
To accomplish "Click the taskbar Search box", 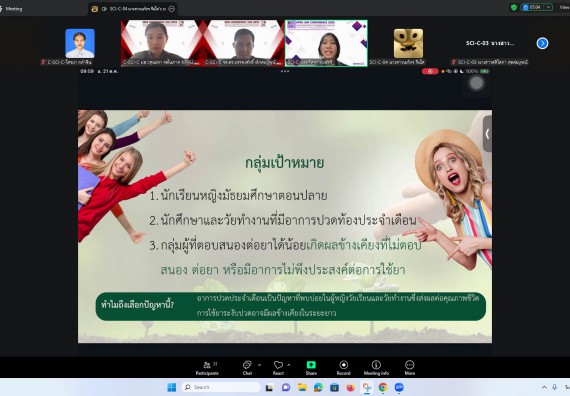I will point(221,387).
